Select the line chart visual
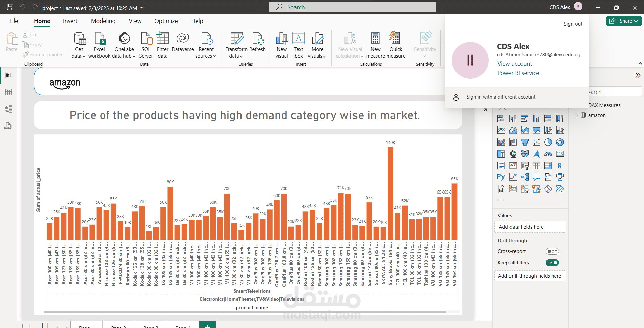 pyautogui.click(x=501, y=130)
